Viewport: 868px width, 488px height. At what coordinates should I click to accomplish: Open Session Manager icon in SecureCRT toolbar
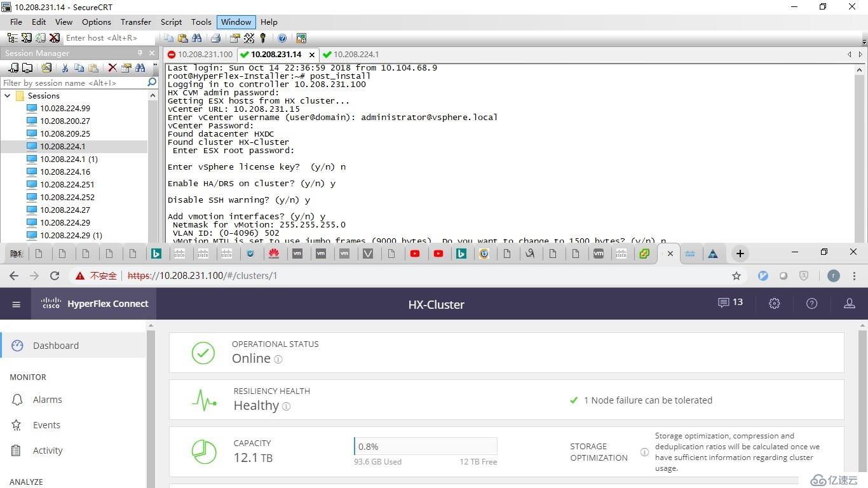[12, 38]
